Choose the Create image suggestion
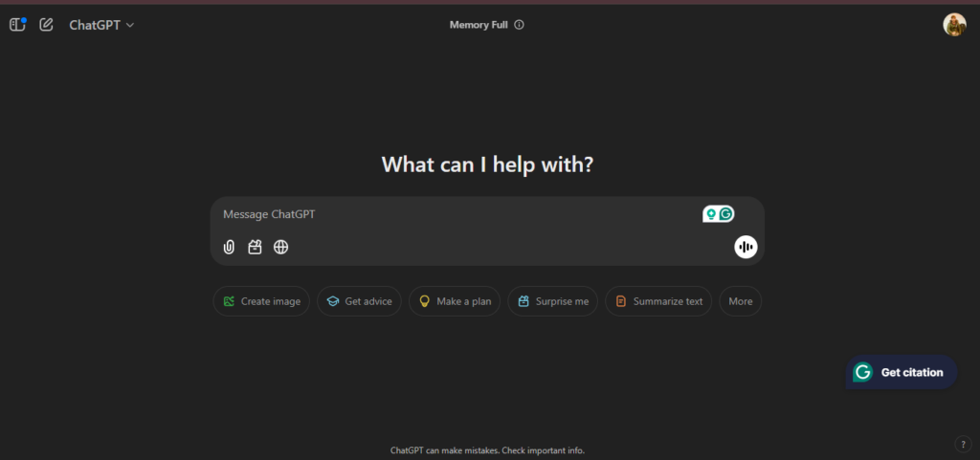This screenshot has height=460, width=980. (x=261, y=301)
